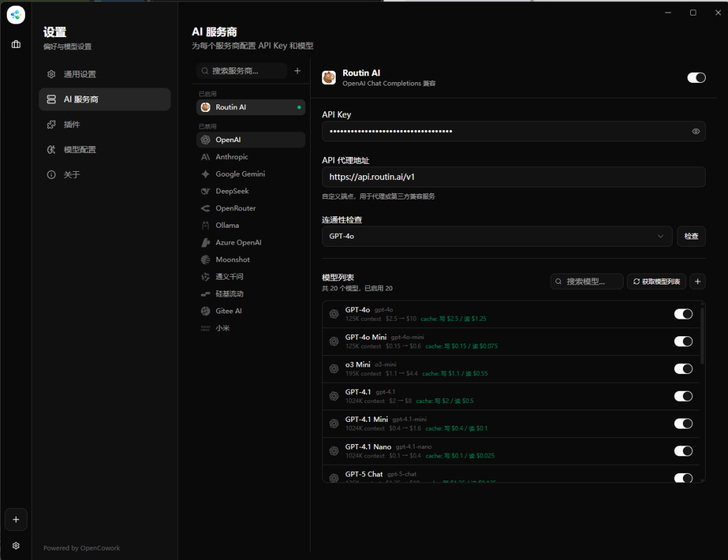This screenshot has height=560, width=728.
Task: Disable the GPT-4o Mini model toggle
Action: click(683, 341)
